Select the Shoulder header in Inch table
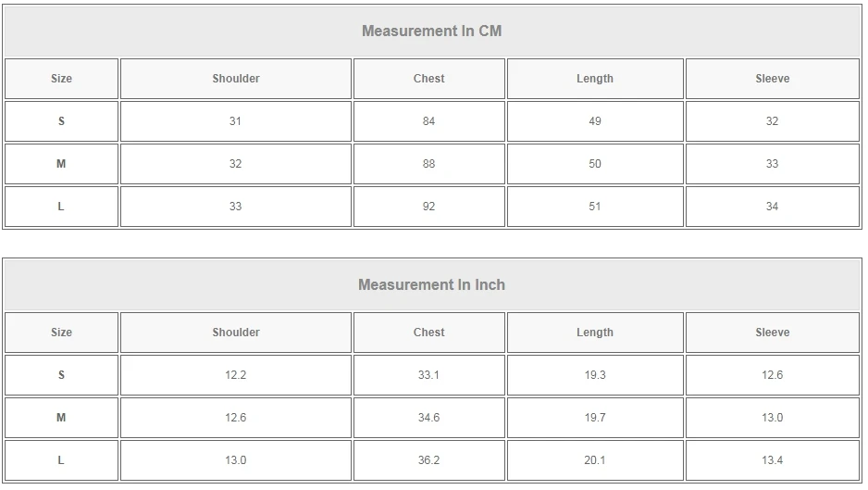Screen dimensions: 868x490 click(x=236, y=333)
